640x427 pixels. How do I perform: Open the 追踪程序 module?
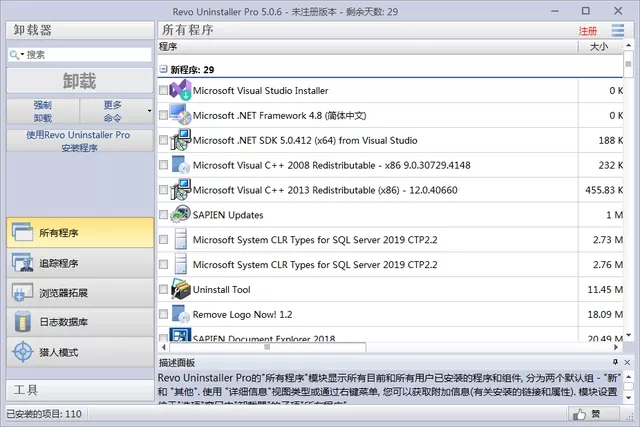[x=80, y=263]
